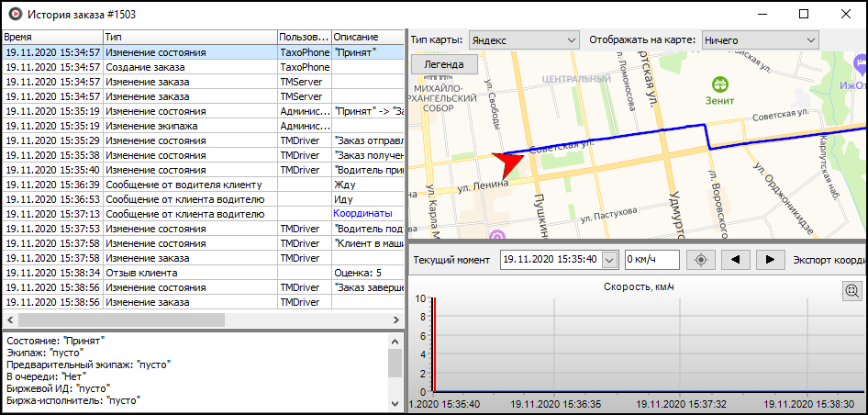The width and height of the screenshot is (868, 415).
Task: Click the zoom magnifier on speed chart
Action: (x=852, y=291)
